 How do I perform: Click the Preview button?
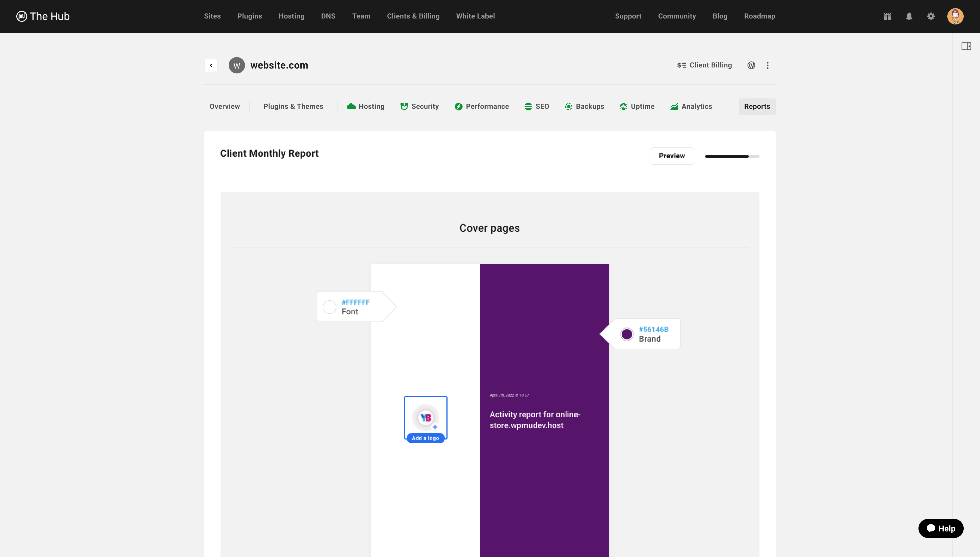[672, 156]
